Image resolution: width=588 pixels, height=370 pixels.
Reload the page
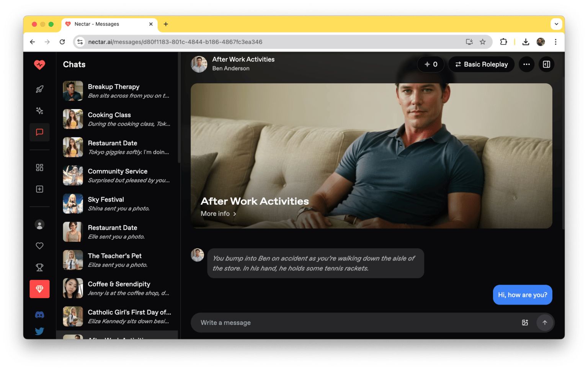(62, 42)
